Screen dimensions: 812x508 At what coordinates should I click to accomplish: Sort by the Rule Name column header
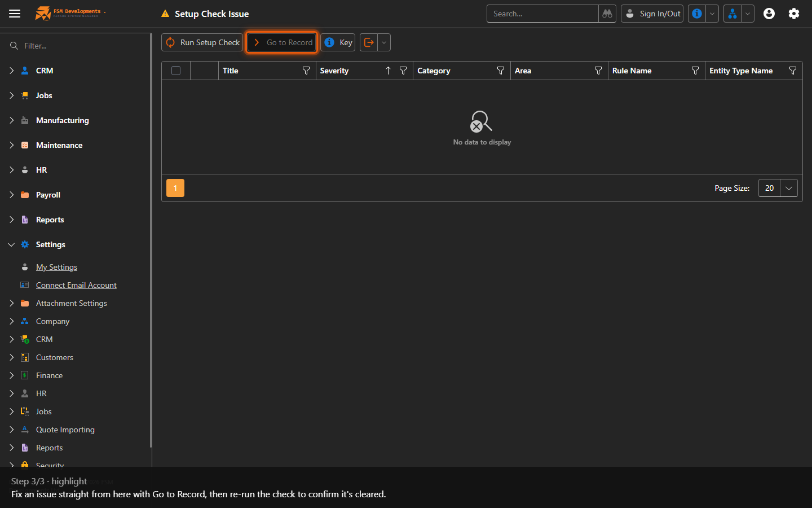pos(632,71)
